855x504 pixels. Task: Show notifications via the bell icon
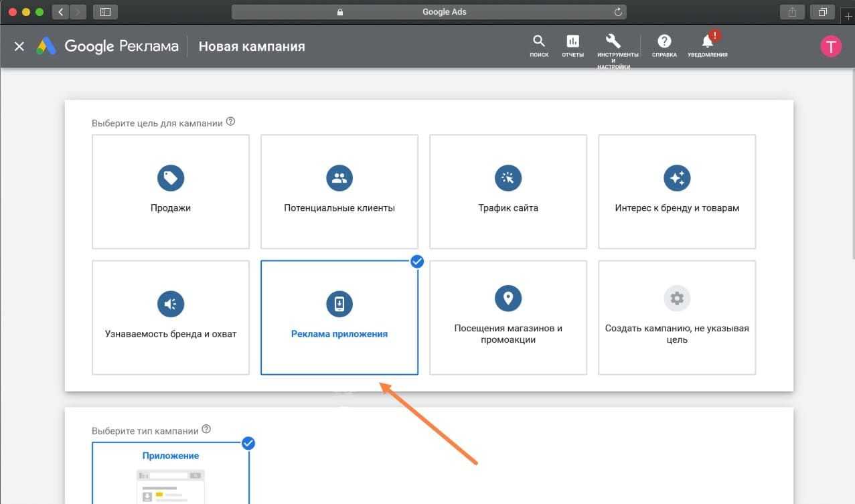pos(707,41)
